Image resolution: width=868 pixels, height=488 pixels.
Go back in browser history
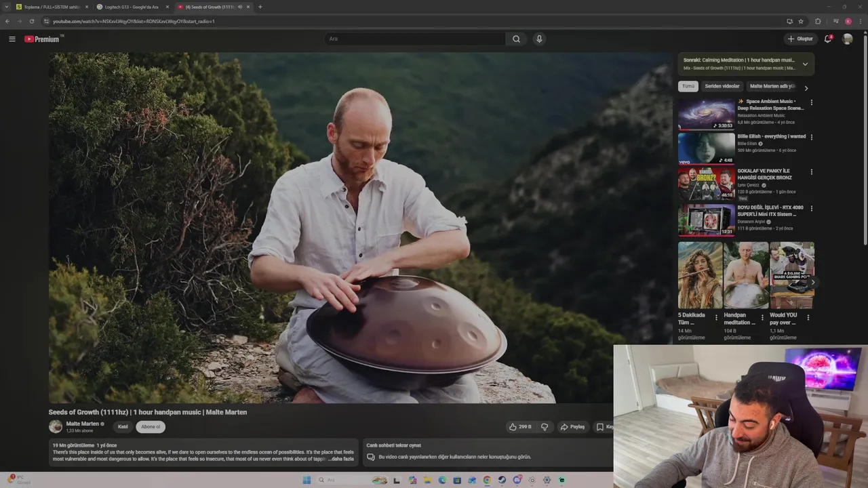coord(7,21)
